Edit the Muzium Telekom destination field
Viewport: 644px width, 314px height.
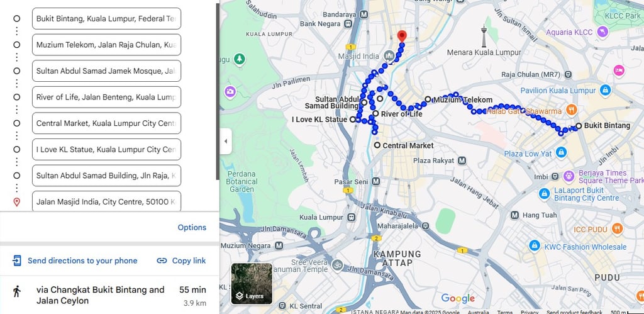[106, 45]
